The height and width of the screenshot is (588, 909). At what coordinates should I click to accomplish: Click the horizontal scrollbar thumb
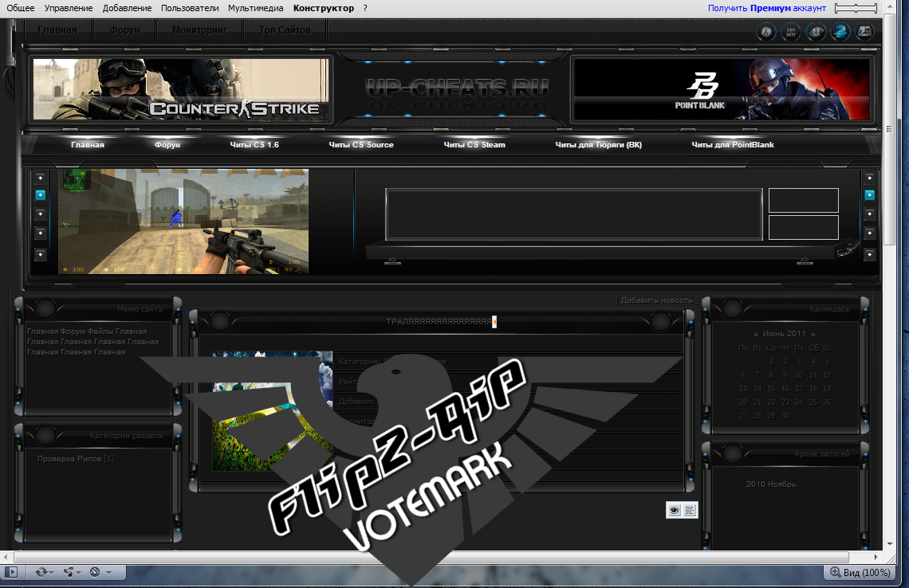click(431, 557)
